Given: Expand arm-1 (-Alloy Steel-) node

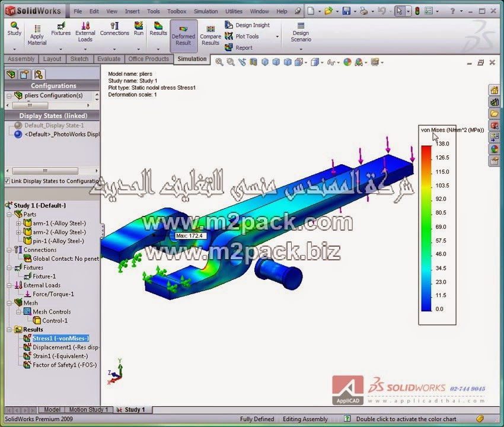Looking at the screenshot, I should point(18,223).
